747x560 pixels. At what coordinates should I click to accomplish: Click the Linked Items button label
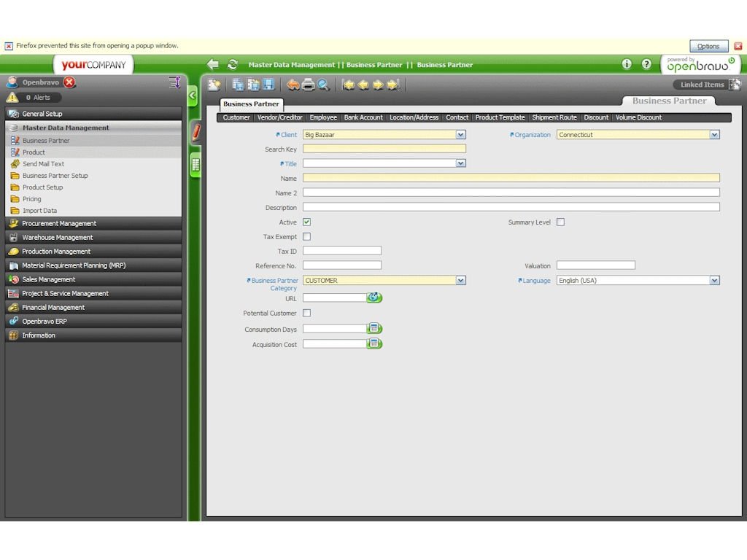pyautogui.click(x=702, y=85)
